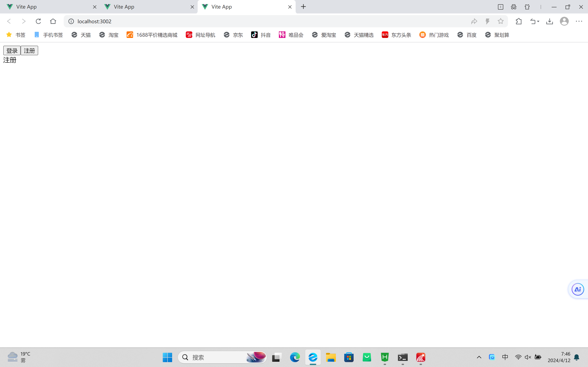Image resolution: width=588 pixels, height=367 pixels.
Task: Open the browser extensions icon
Action: [x=519, y=21]
